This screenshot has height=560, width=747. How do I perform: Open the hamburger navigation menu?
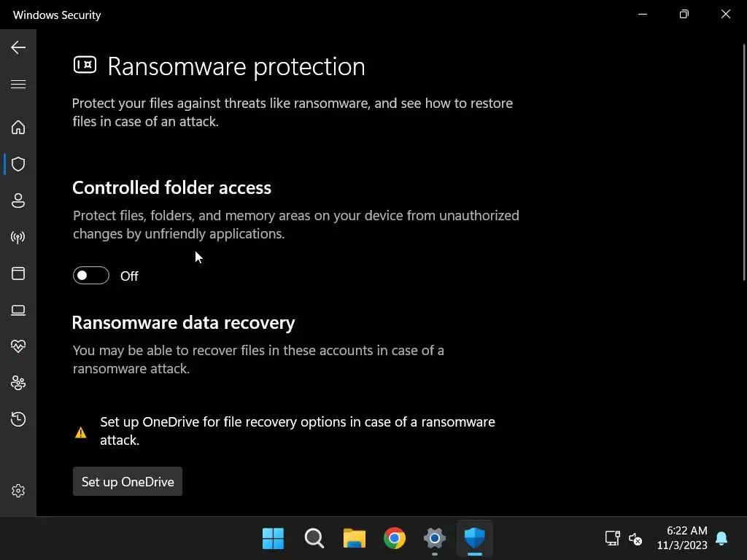[18, 85]
